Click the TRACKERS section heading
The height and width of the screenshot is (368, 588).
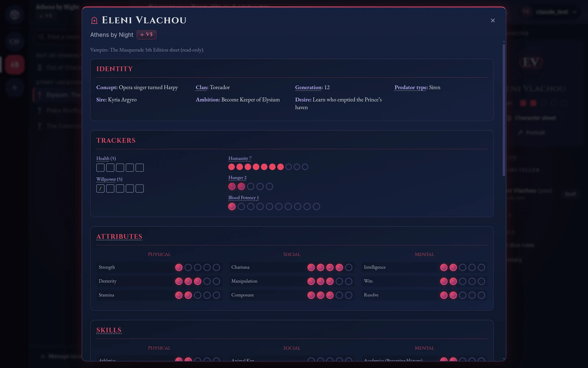click(x=116, y=140)
